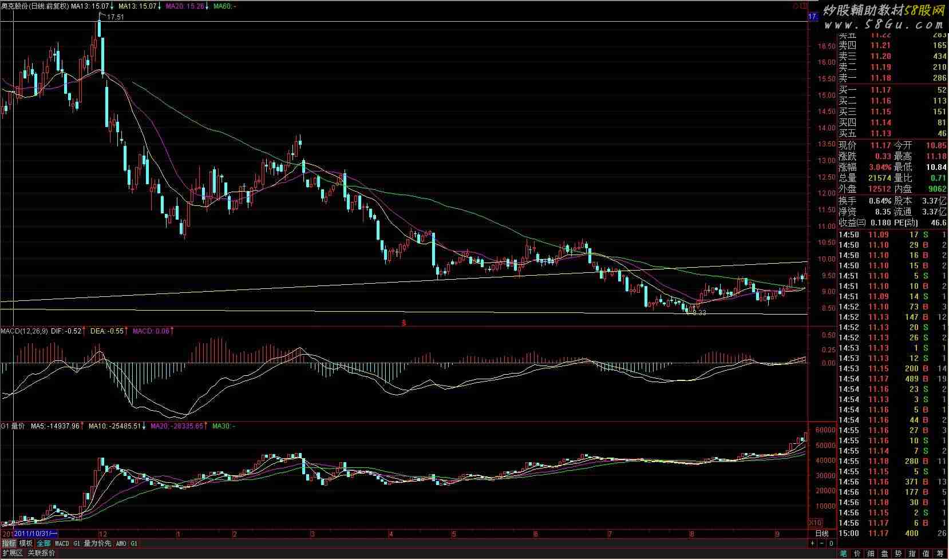Click the 14:54 tick with volume 489
The width and height of the screenshot is (949, 560).
click(x=892, y=379)
